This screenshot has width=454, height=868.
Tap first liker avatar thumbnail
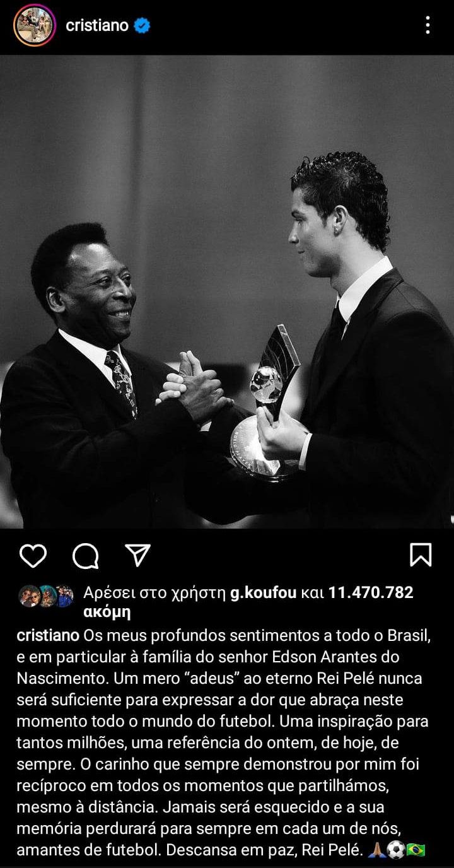pyautogui.click(x=28, y=596)
